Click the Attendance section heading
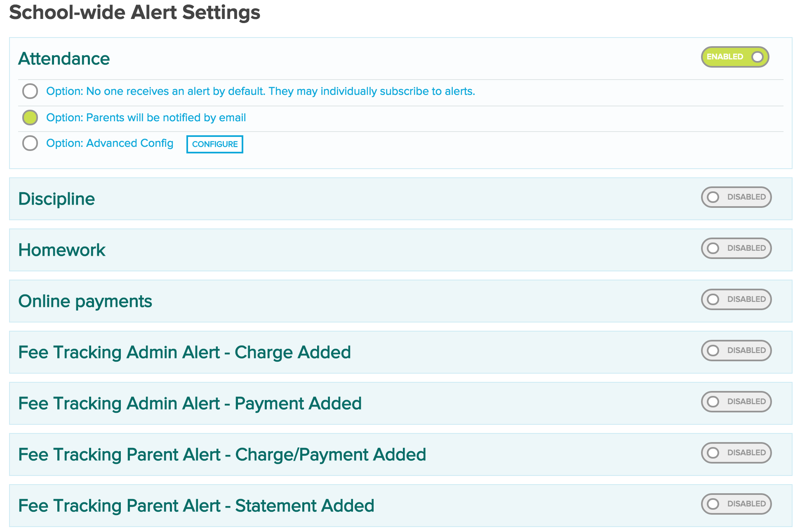The width and height of the screenshot is (800, 532). tap(64, 59)
